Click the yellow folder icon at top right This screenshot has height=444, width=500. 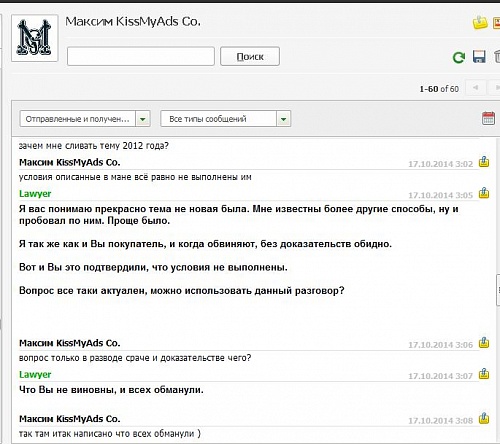480,22
